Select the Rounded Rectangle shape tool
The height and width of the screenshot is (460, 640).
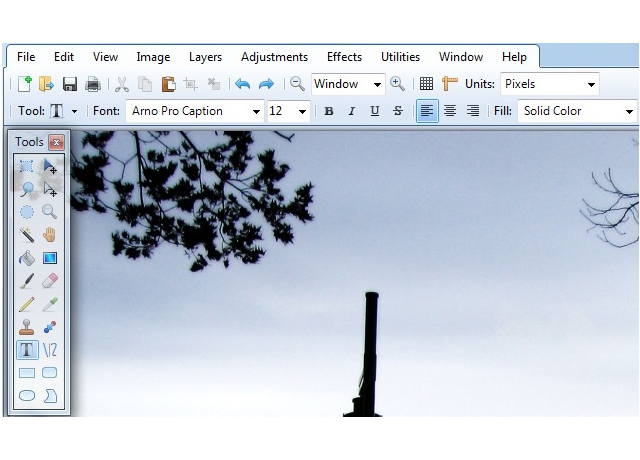50,373
